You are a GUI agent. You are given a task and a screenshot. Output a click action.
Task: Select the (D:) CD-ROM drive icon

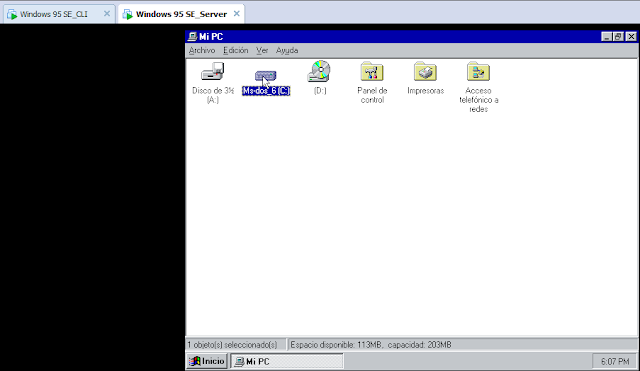tap(319, 71)
